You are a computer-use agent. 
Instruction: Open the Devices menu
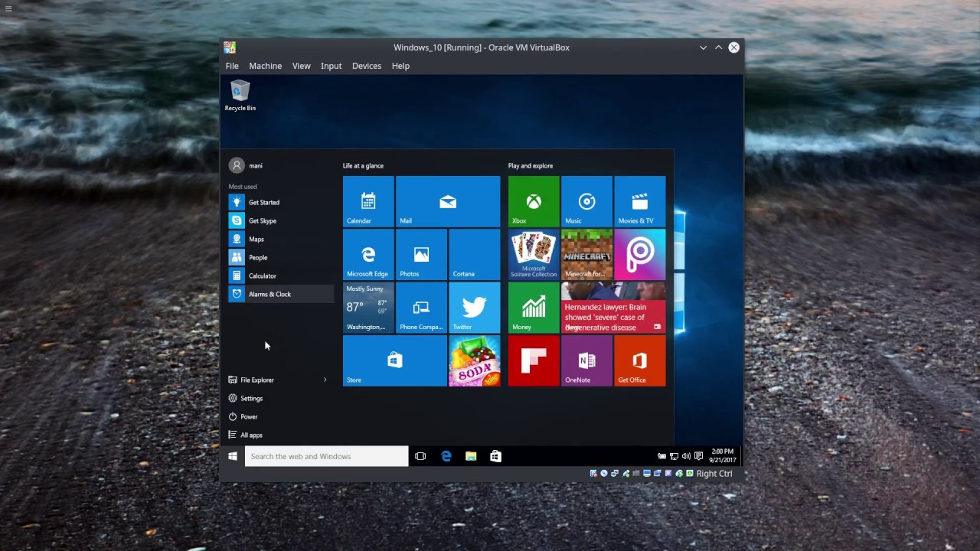[366, 66]
